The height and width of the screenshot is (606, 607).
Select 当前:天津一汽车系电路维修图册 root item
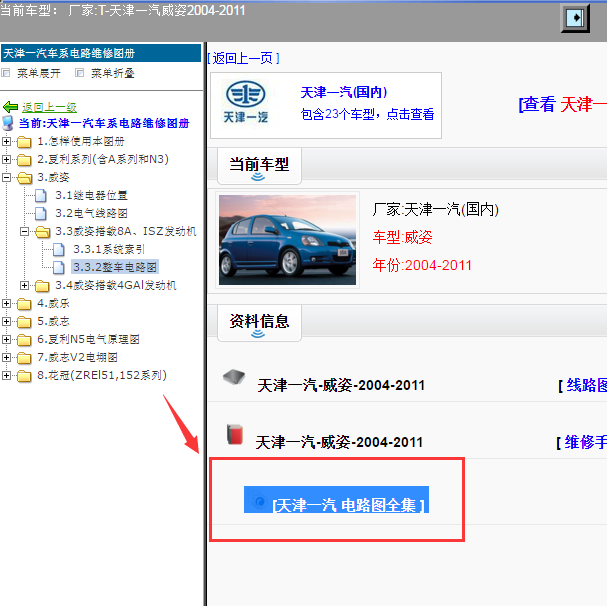point(104,123)
